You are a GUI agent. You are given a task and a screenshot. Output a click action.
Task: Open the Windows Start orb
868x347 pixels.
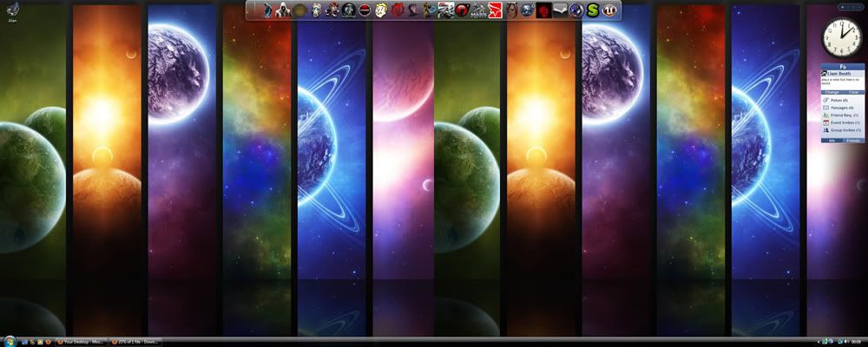click(7, 341)
